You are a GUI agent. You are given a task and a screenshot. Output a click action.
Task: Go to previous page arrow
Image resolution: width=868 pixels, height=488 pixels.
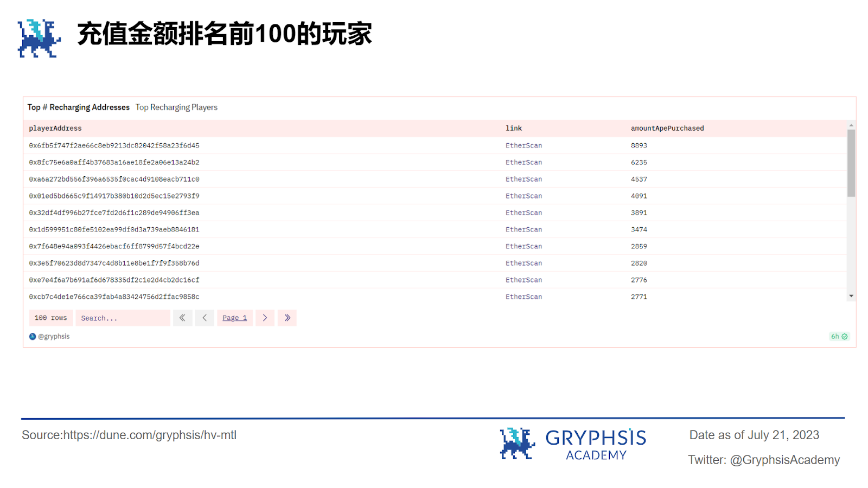(205, 318)
